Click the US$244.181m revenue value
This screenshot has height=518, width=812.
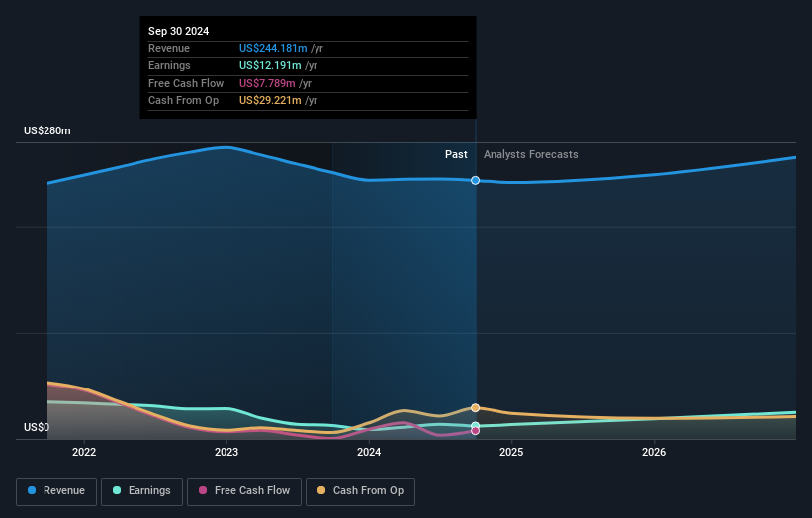click(x=273, y=48)
